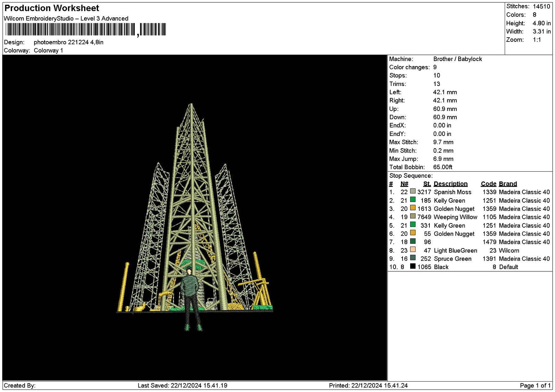The image size is (555, 392).
Task: Click the Machine value 'Brother / Babylock'
Action: (x=457, y=59)
